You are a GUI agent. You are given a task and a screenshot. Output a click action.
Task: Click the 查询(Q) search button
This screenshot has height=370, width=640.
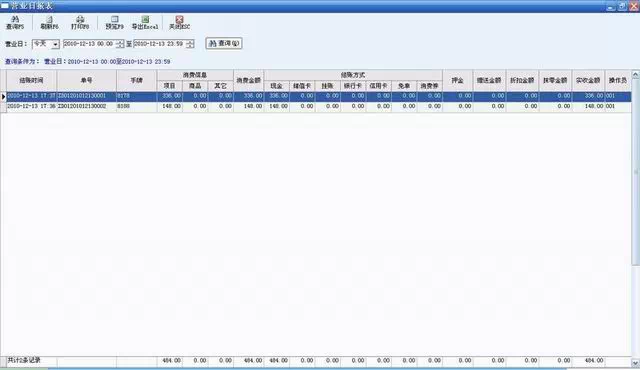tap(224, 43)
